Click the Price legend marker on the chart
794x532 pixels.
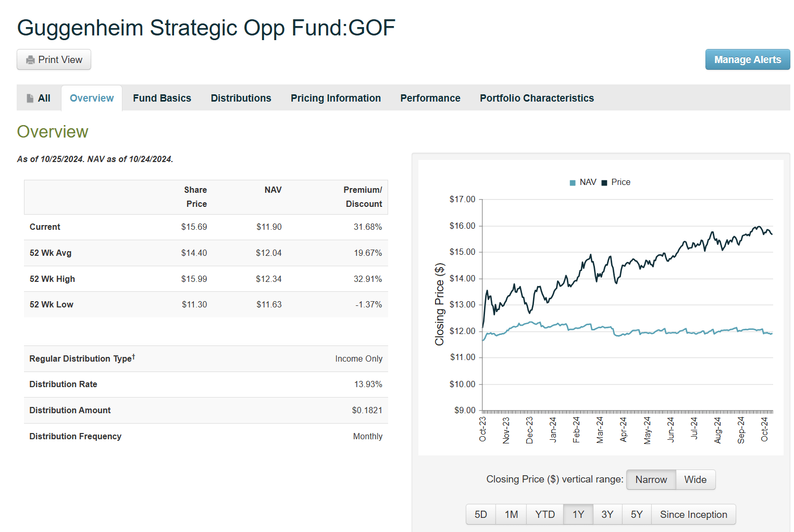603,182
